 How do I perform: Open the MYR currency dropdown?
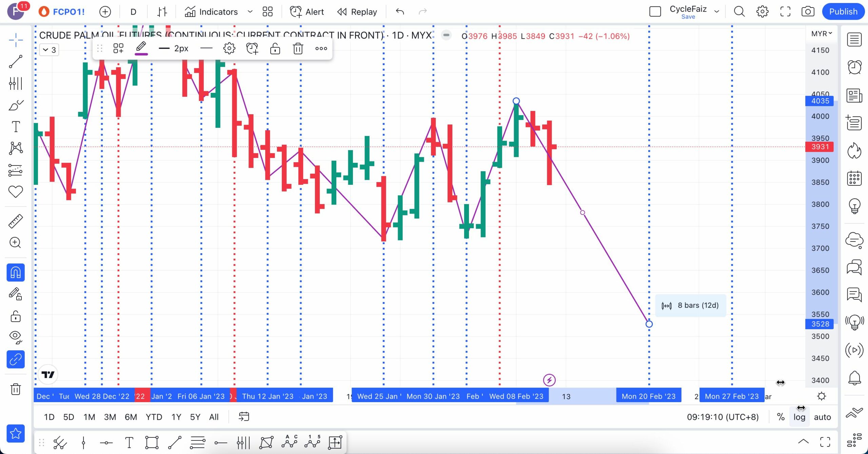click(x=822, y=34)
